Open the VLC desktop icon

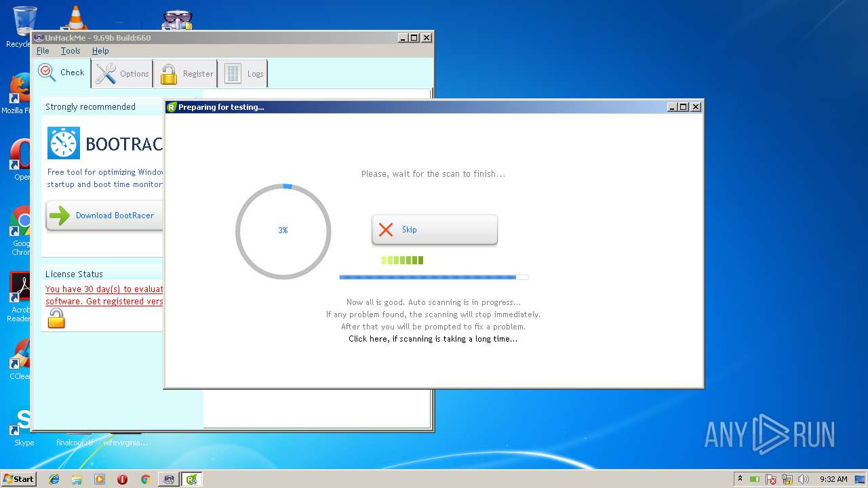click(x=75, y=19)
